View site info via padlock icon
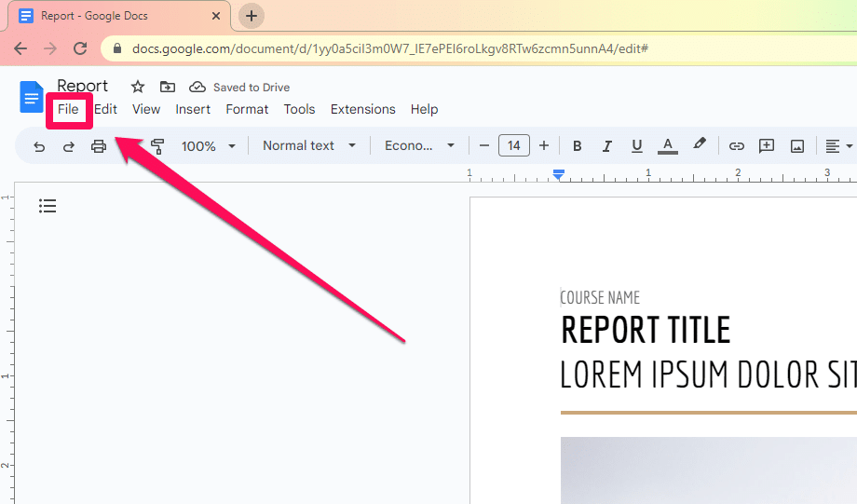 click(117, 48)
